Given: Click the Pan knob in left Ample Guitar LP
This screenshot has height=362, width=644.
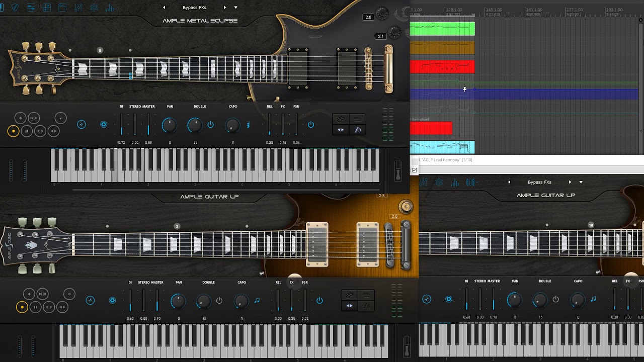Looking at the screenshot, I should click(178, 302).
